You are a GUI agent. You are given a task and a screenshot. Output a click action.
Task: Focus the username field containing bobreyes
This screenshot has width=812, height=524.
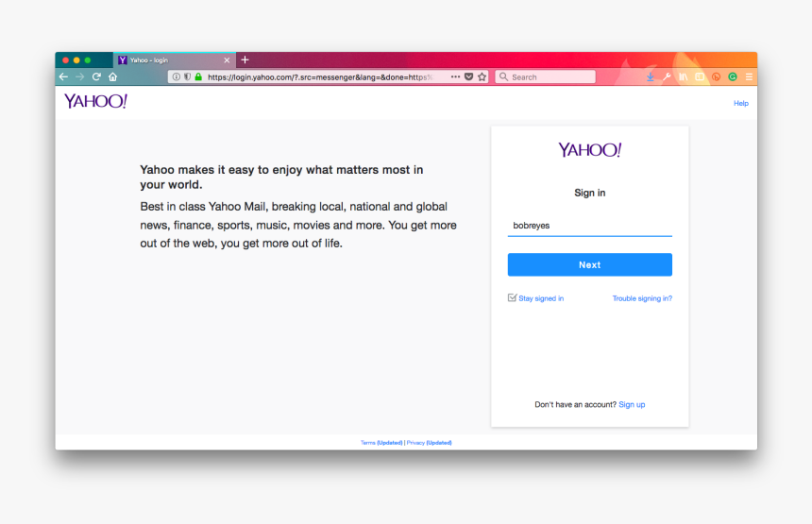(x=590, y=226)
